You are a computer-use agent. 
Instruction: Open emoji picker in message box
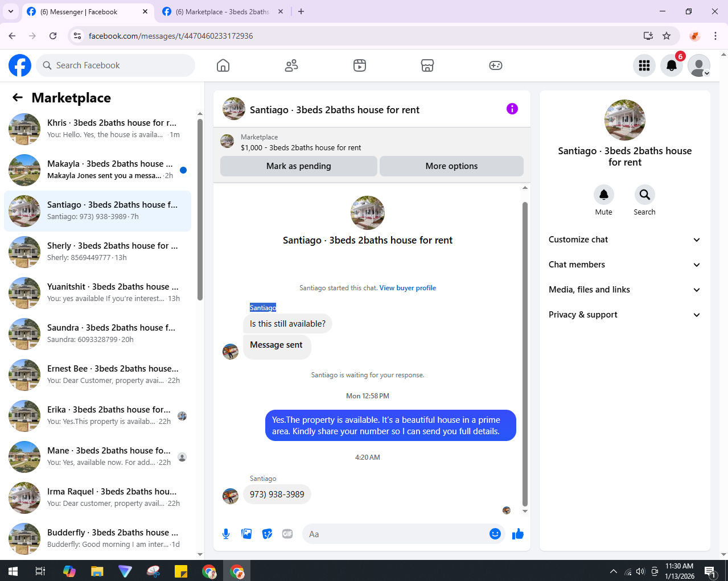495,534
